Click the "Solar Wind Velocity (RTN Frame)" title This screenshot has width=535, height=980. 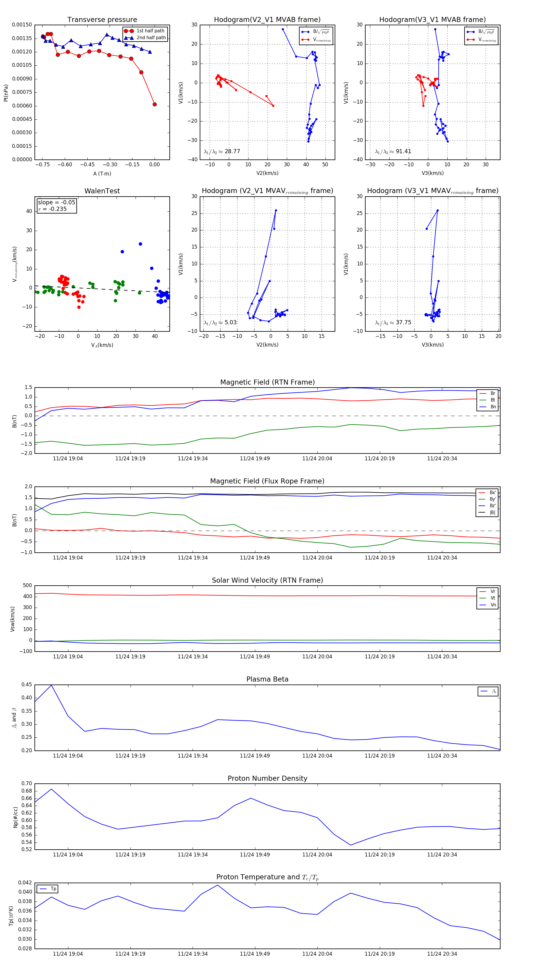point(267,581)
